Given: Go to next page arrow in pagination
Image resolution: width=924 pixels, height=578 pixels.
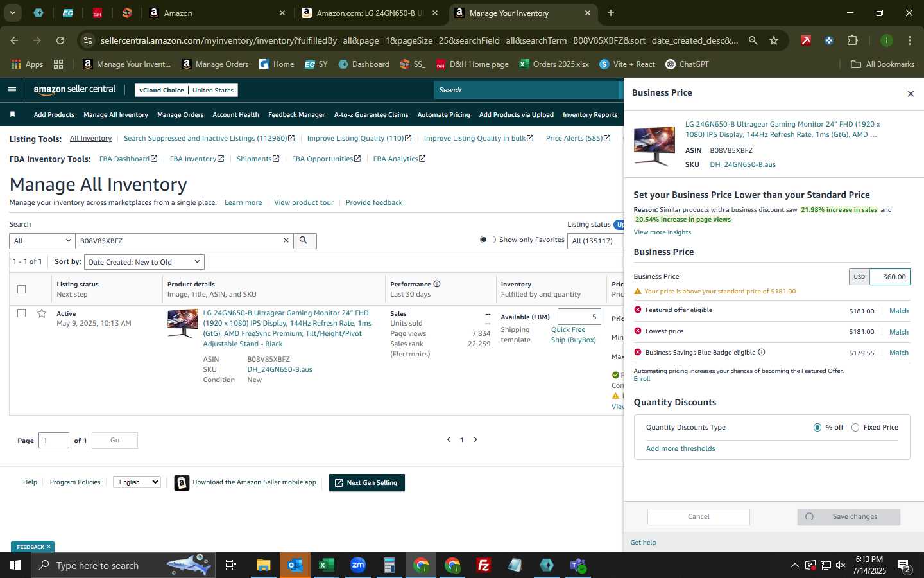Looking at the screenshot, I should pos(475,440).
